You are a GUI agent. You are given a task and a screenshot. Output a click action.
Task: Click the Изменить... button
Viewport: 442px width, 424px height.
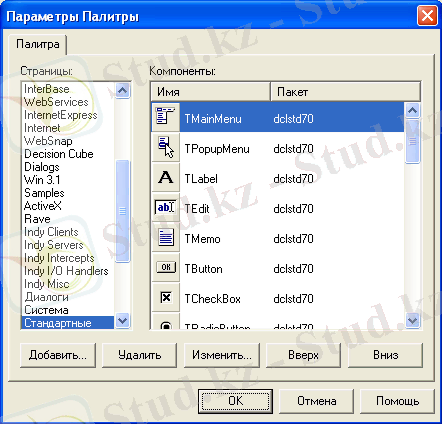pyautogui.click(x=222, y=355)
